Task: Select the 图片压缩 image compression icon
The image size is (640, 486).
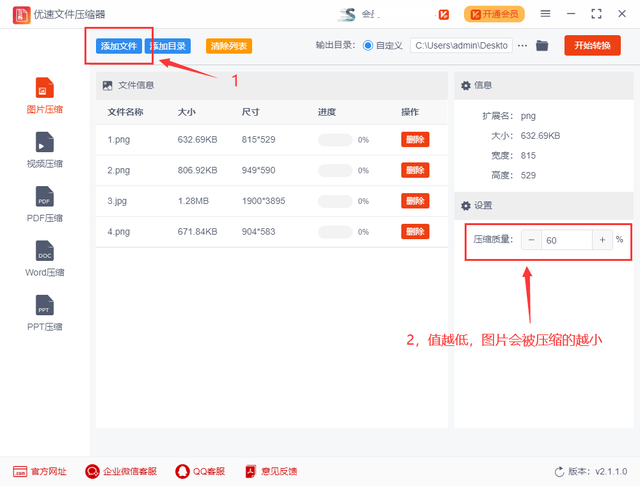Action: (x=44, y=88)
